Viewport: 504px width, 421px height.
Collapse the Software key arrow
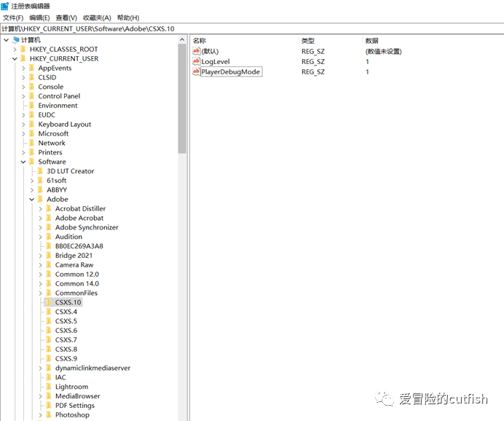click(x=23, y=162)
